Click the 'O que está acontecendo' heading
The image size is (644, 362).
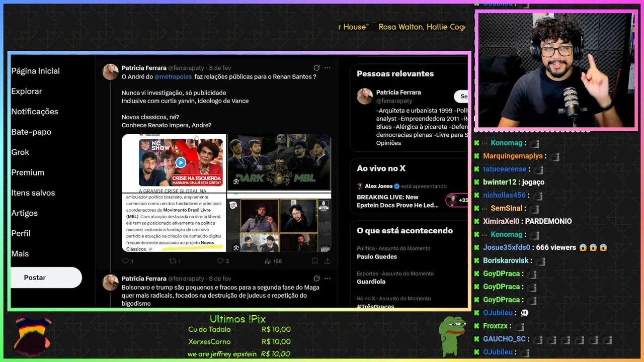pyautogui.click(x=405, y=231)
